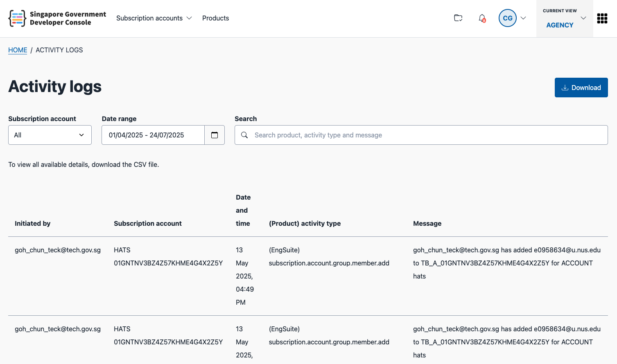The image size is (617, 364).
Task: Select first row's goh_chun_teck@tech.gov.sg initiator cell
Action: [x=58, y=250]
